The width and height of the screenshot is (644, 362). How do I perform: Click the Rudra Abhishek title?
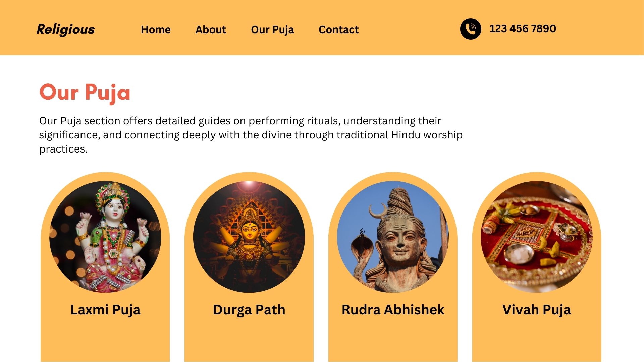coord(393,310)
